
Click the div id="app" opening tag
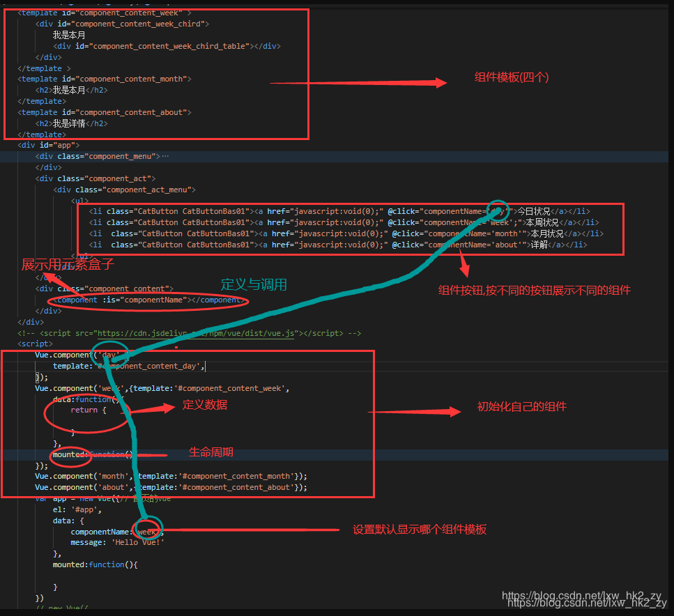pyautogui.click(x=49, y=146)
